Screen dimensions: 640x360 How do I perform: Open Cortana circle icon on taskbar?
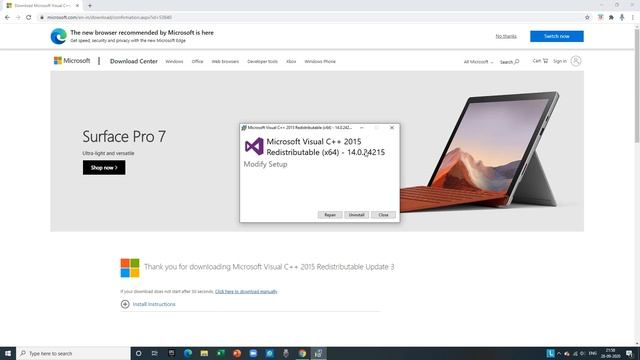pyautogui.click(x=138, y=353)
